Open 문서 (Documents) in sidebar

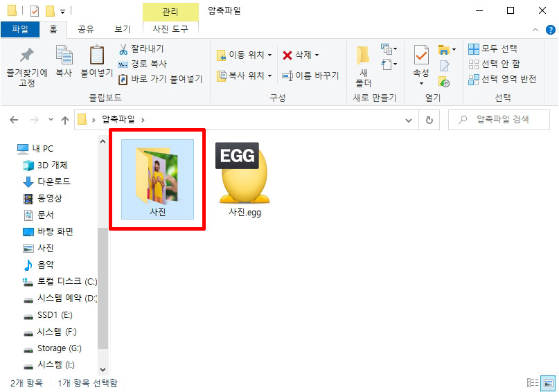coord(39,215)
